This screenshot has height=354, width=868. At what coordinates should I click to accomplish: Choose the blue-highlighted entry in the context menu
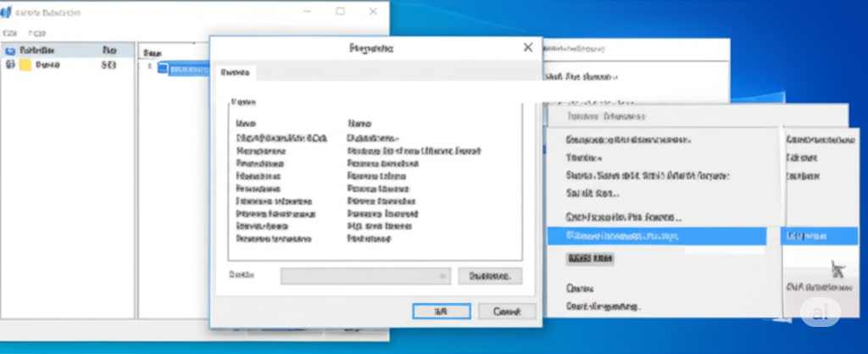coord(657,236)
